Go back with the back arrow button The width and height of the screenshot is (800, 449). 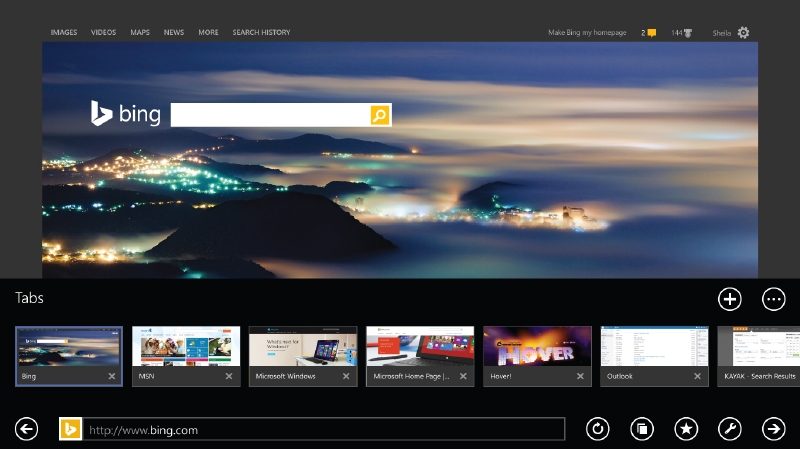pos(27,429)
